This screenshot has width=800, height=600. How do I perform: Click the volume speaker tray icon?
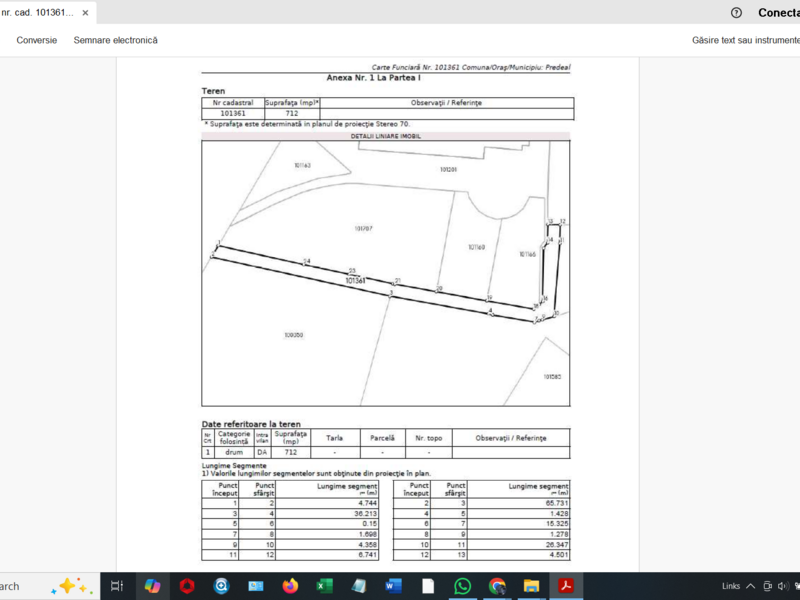pos(783,586)
